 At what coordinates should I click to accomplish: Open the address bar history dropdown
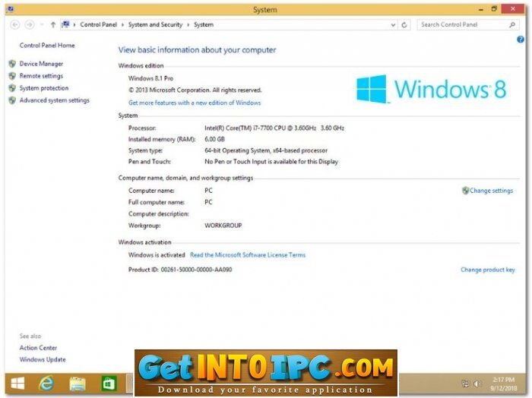coord(393,25)
